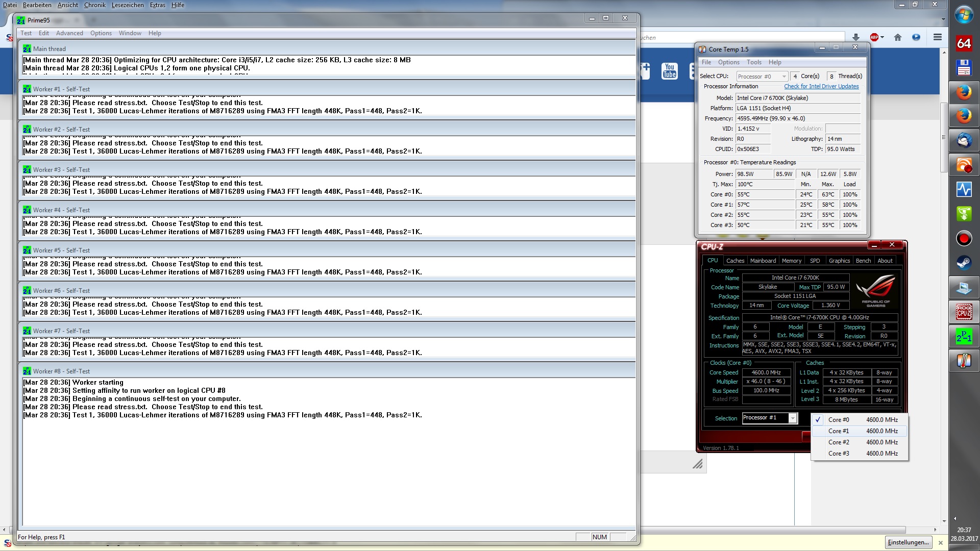
Task: Open the Steam taskbar icon
Action: 964,263
